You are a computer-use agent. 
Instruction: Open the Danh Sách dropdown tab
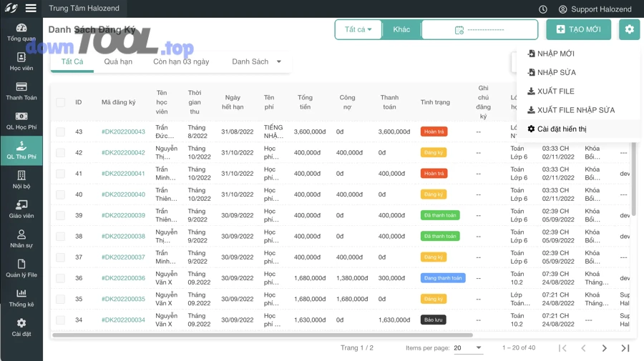coord(256,61)
